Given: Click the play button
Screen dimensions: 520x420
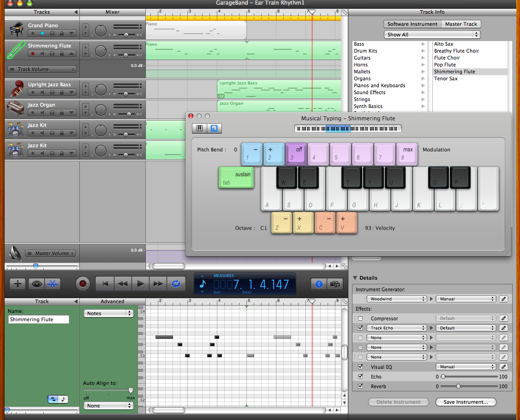Looking at the screenshot, I should pos(141,284).
